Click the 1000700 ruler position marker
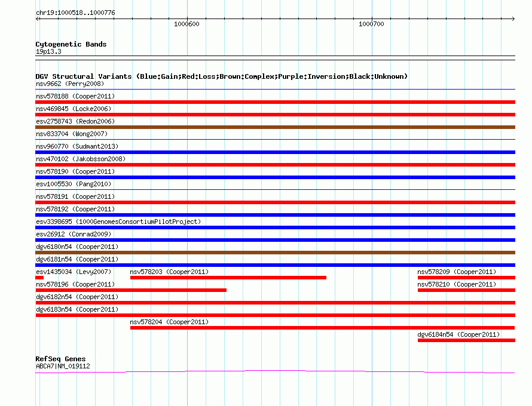The image size is (532, 406). [372, 24]
